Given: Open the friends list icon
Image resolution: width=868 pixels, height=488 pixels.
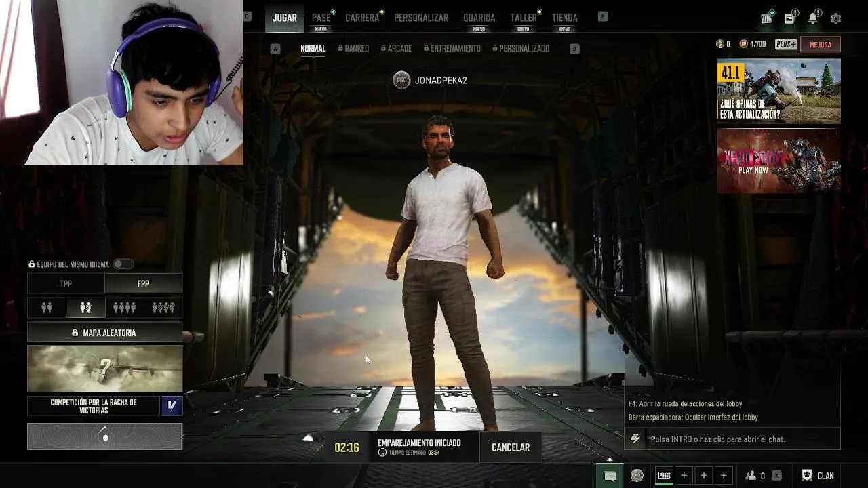Looking at the screenshot, I should (x=751, y=476).
